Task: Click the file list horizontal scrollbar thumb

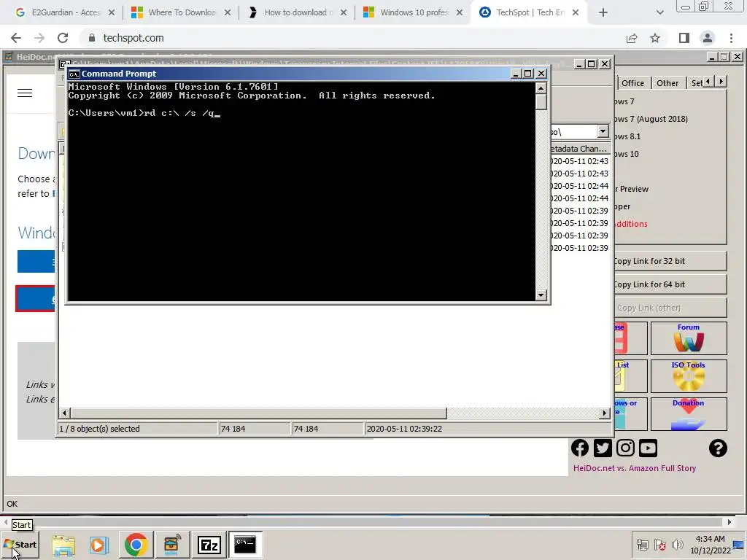Action: pos(259,413)
